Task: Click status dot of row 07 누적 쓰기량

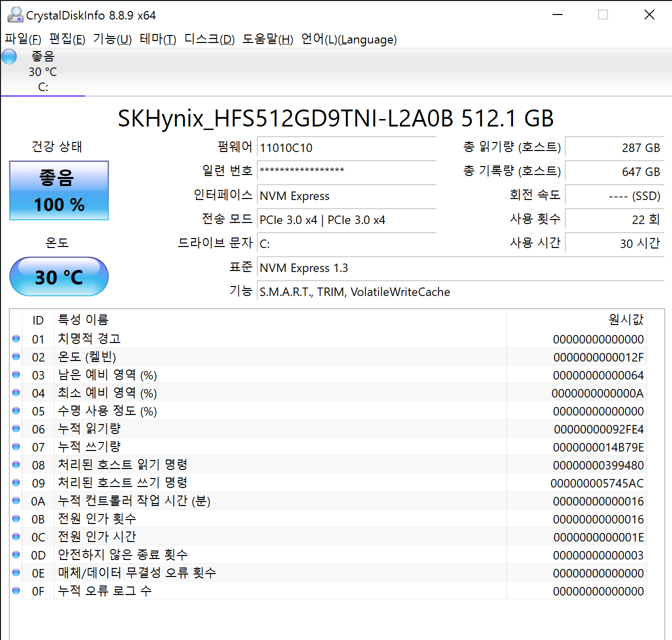Action: [16, 446]
